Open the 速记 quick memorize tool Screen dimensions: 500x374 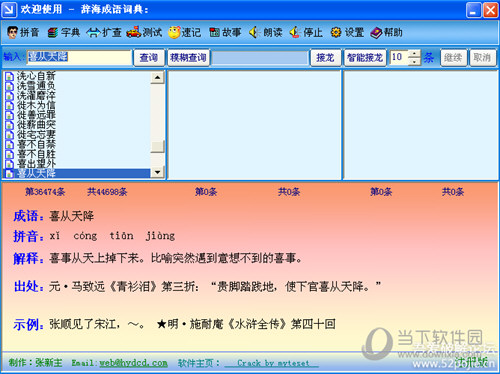click(x=185, y=32)
